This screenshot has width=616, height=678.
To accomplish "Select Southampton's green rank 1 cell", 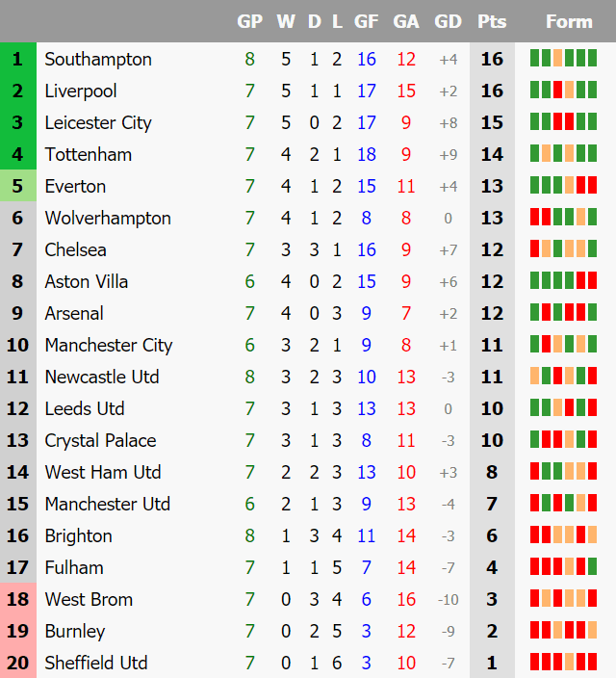I will (x=18, y=59).
